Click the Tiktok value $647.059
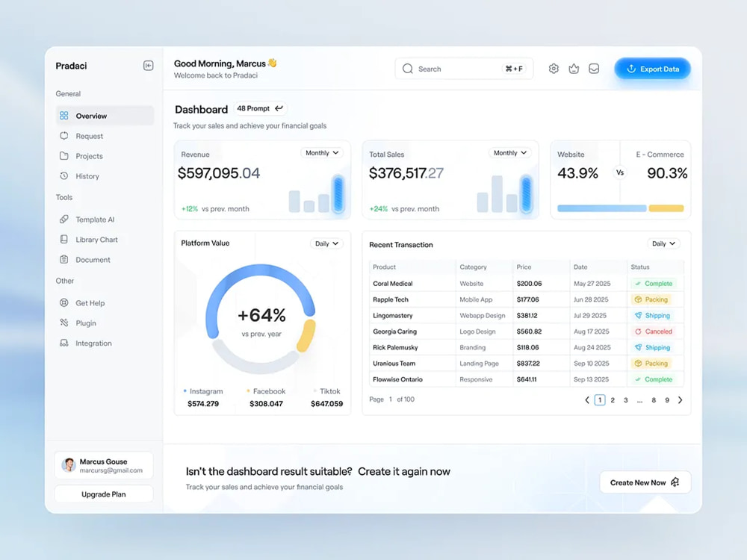The height and width of the screenshot is (560, 747). coord(327,403)
